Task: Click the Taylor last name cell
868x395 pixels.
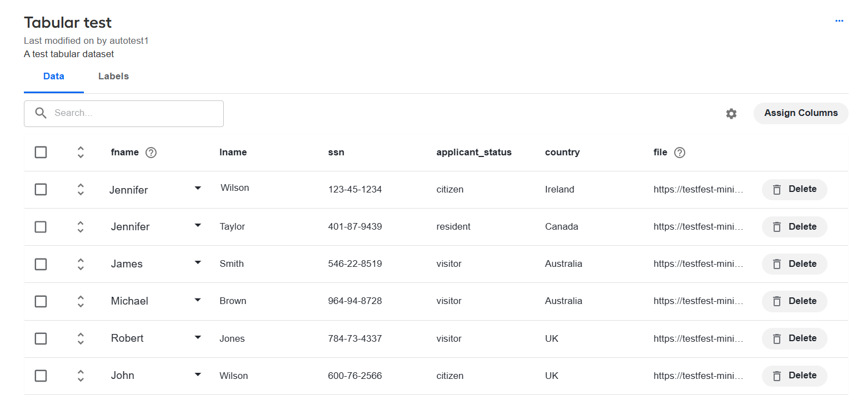Action: pos(232,226)
